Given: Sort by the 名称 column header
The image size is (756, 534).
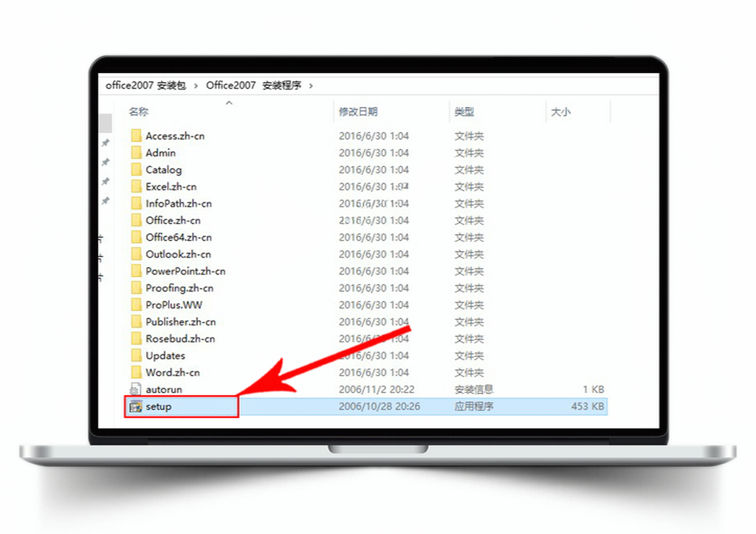Looking at the screenshot, I should [x=138, y=112].
